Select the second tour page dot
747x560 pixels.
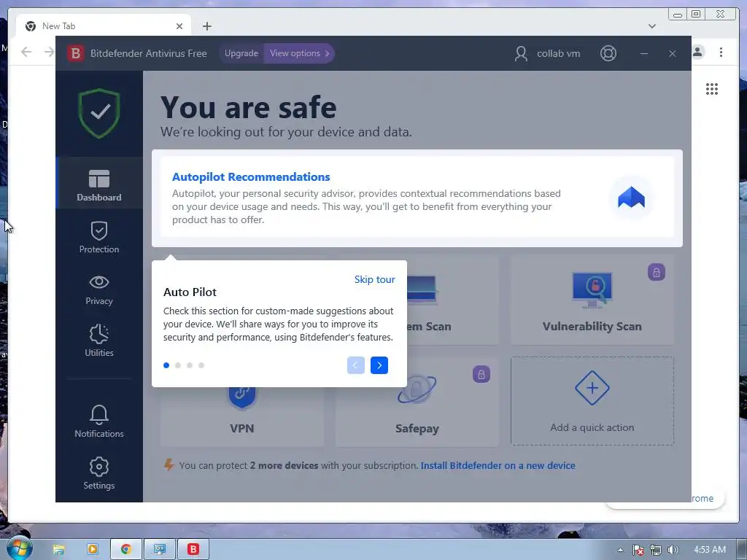point(178,365)
